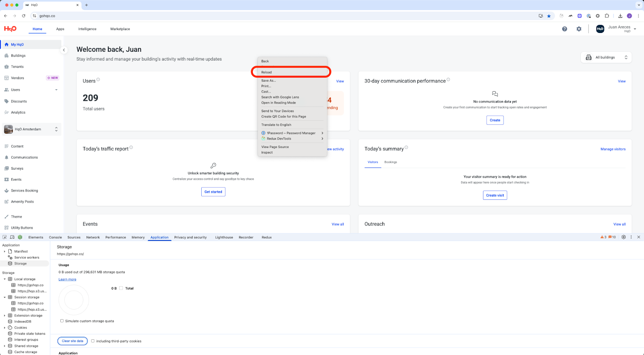The width and height of the screenshot is (644, 355).
Task: Click the bookmark star in address bar
Action: coord(549,16)
